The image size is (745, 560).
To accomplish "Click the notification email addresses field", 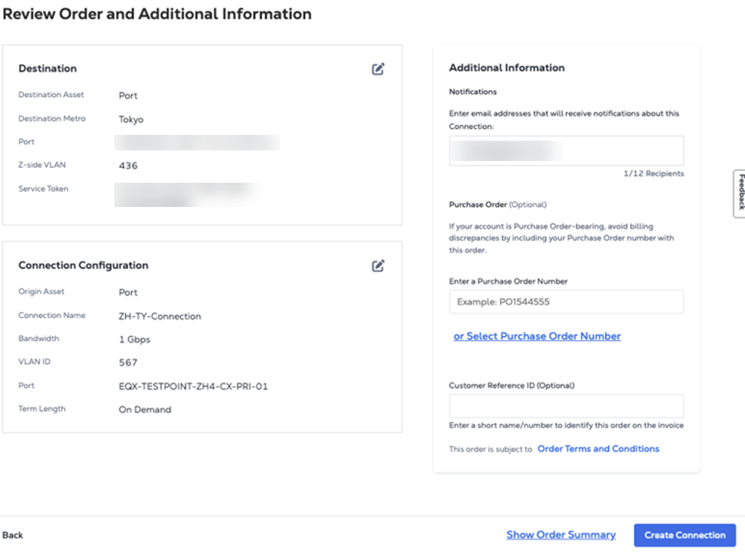I will (x=566, y=151).
